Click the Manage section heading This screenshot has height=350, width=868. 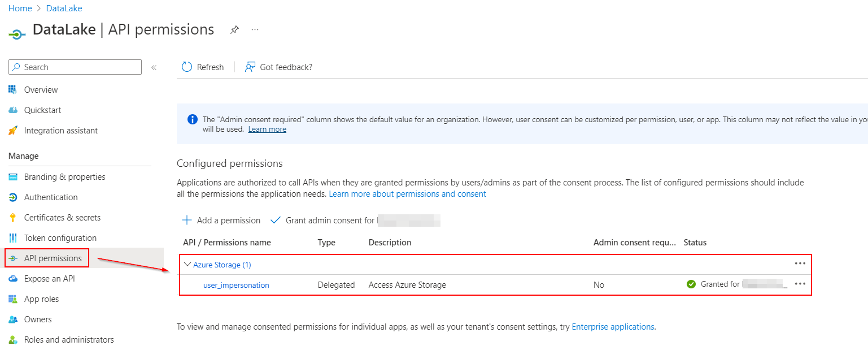coord(24,156)
